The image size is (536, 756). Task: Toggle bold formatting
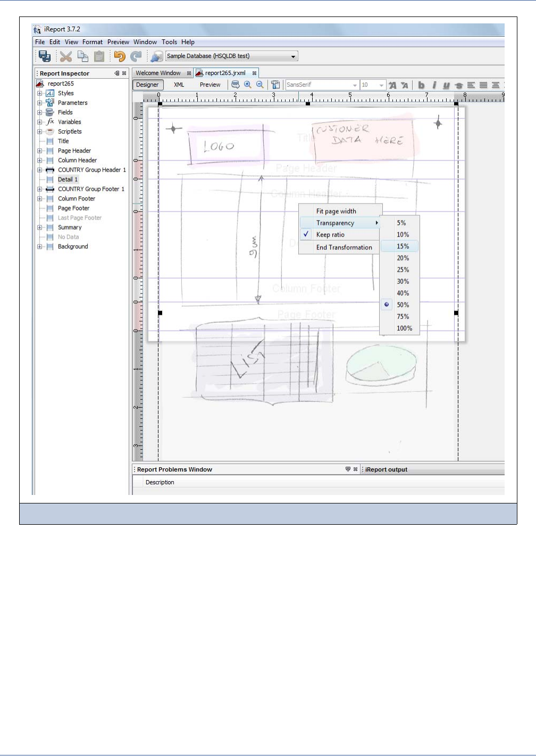point(421,85)
